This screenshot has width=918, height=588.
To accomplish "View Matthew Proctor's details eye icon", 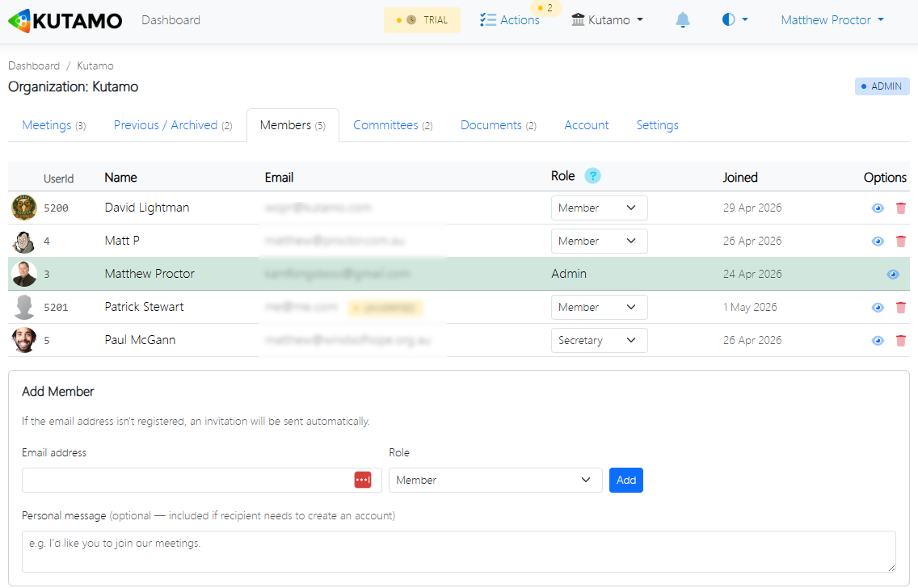I will tap(893, 275).
